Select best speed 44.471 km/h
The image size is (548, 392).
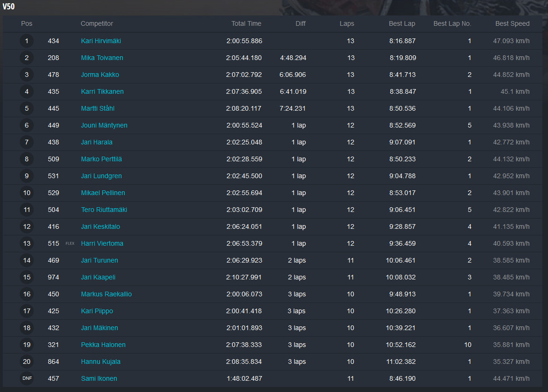511,378
